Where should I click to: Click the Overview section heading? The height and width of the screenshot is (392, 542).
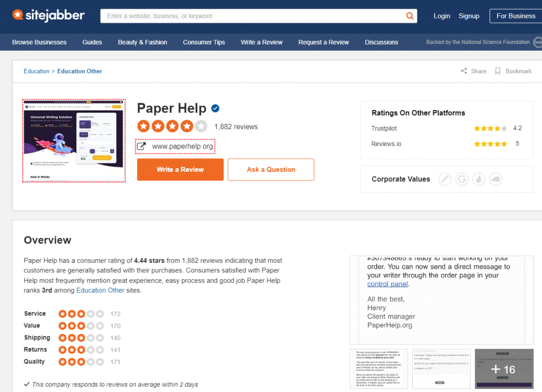(47, 240)
